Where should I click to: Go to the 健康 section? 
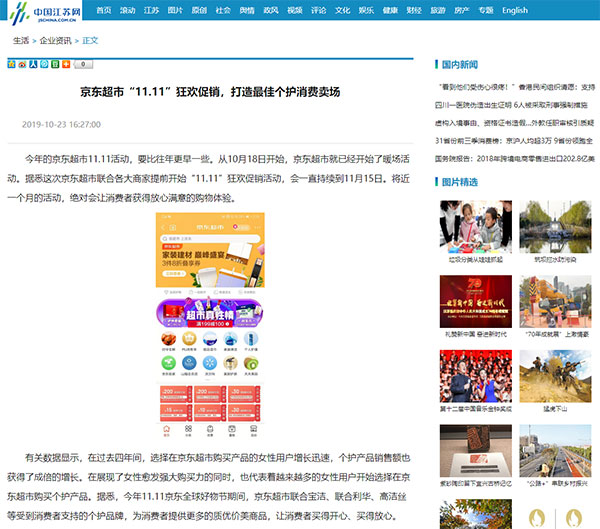tap(390, 10)
